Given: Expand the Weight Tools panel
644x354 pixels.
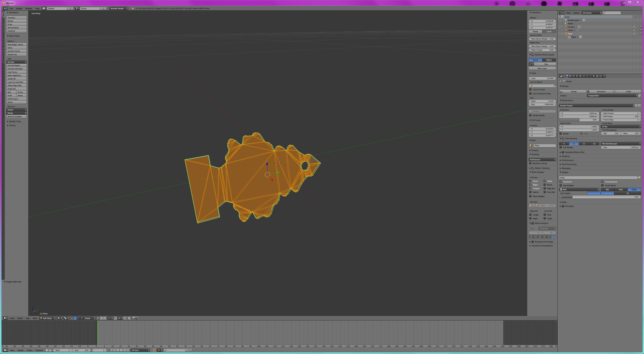Looking at the screenshot, I should coord(15,121).
